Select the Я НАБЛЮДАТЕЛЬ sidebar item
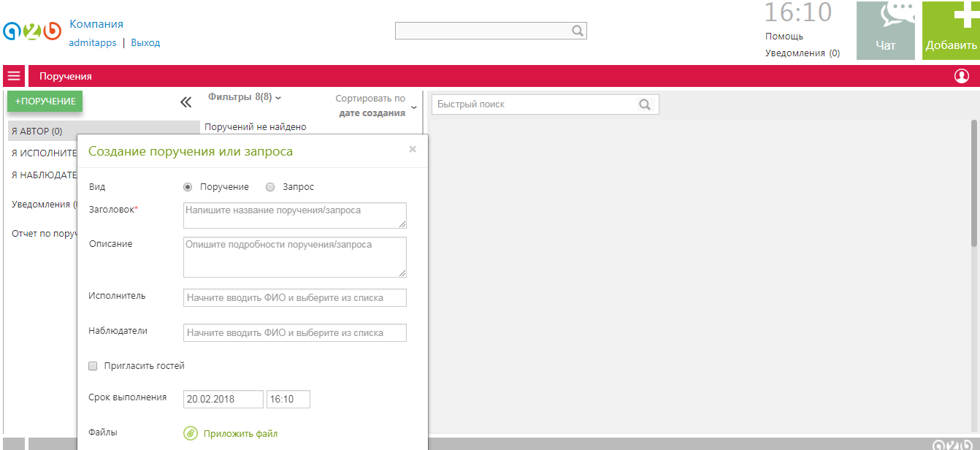Image resolution: width=980 pixels, height=450 pixels. [x=44, y=175]
